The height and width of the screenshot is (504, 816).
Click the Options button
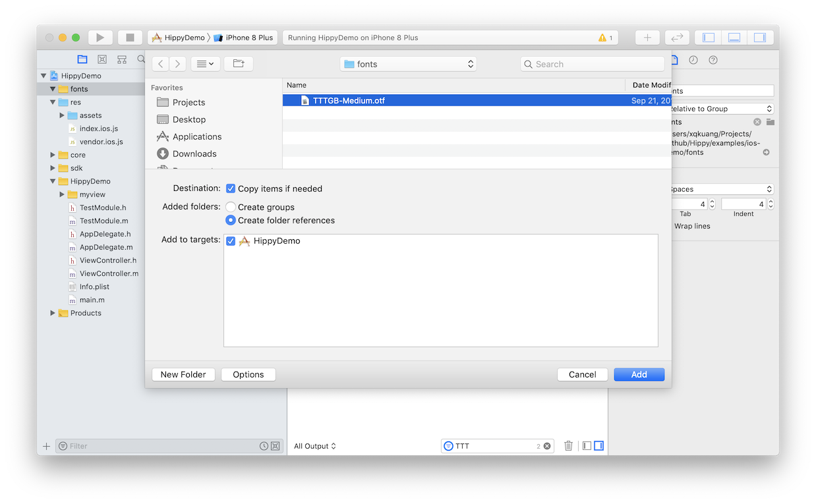(x=248, y=374)
